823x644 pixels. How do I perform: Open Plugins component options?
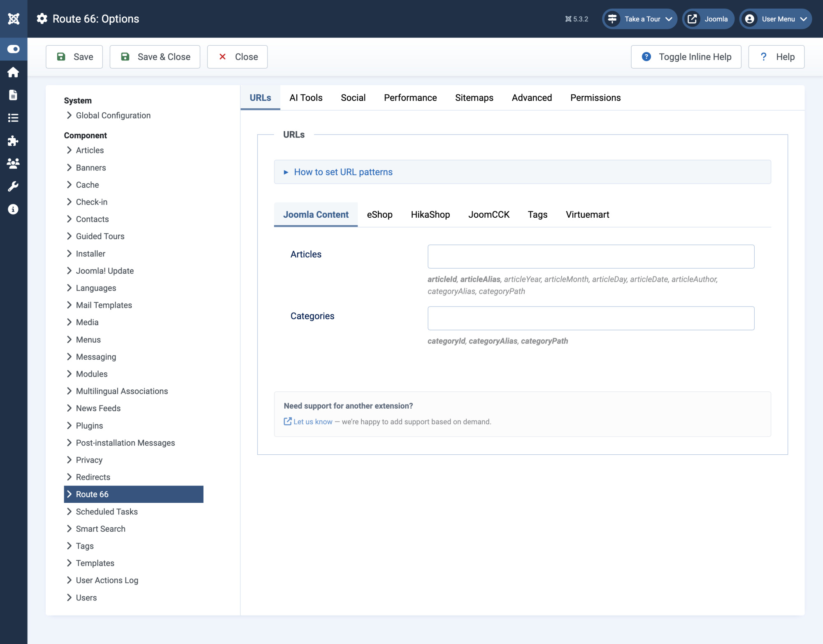[x=89, y=425]
